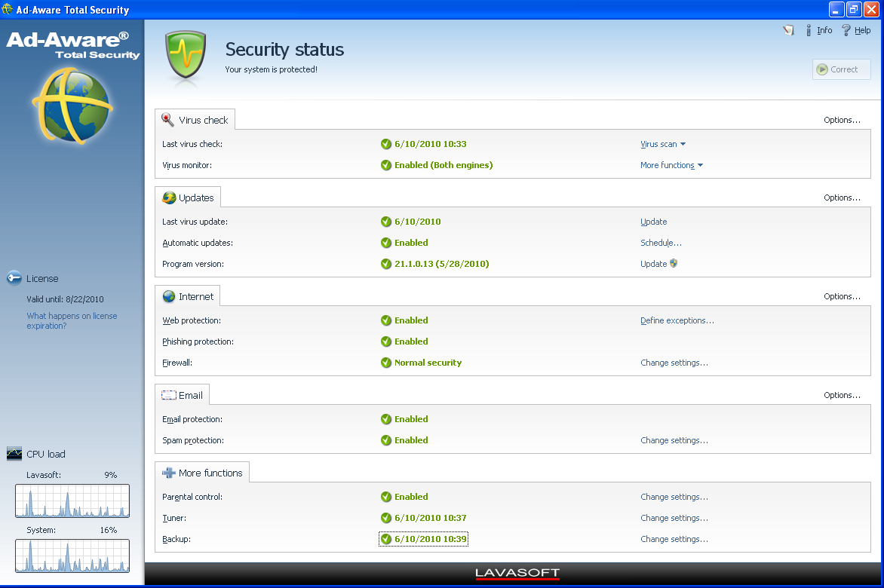Open Options for Internet
Viewport: 884px width, 588px height.
(842, 296)
